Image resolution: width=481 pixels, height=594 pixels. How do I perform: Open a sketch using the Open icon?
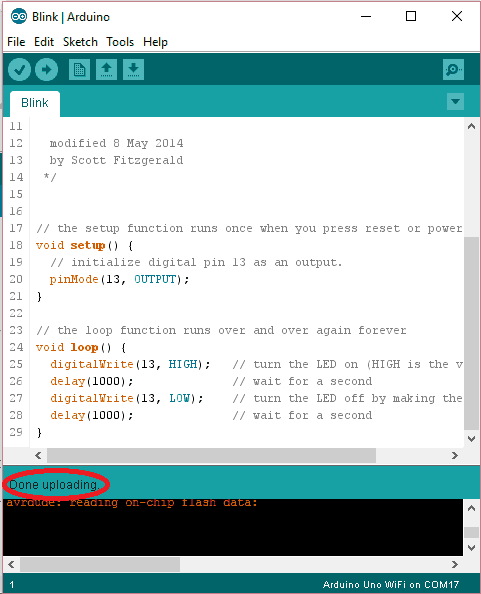(106, 70)
